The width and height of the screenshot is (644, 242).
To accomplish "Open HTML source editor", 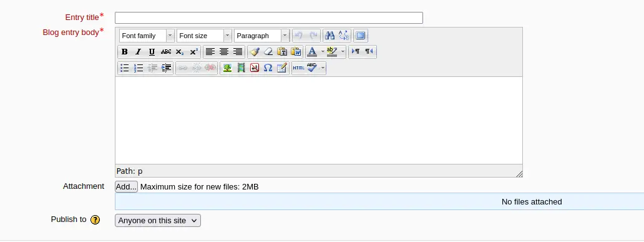I will [x=298, y=68].
